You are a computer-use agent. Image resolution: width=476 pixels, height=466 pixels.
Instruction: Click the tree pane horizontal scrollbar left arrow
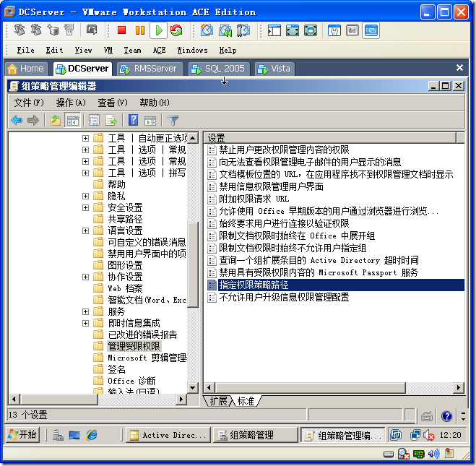point(14,399)
